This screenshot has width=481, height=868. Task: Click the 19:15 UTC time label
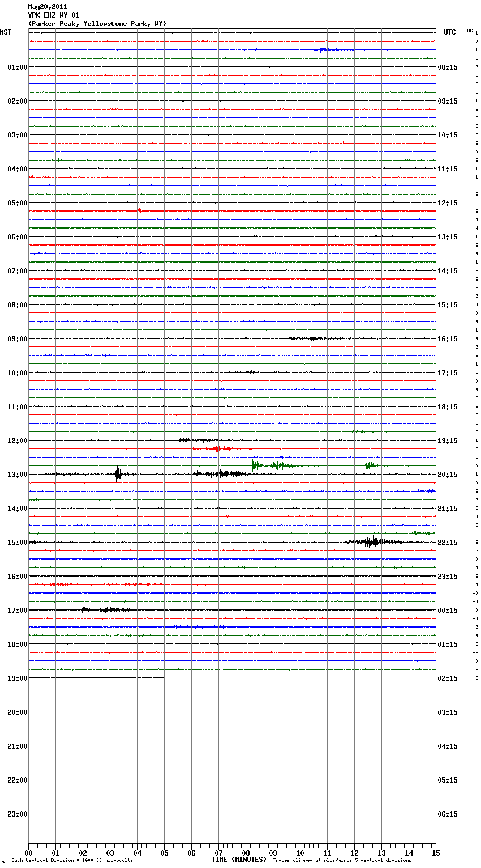coord(448,441)
